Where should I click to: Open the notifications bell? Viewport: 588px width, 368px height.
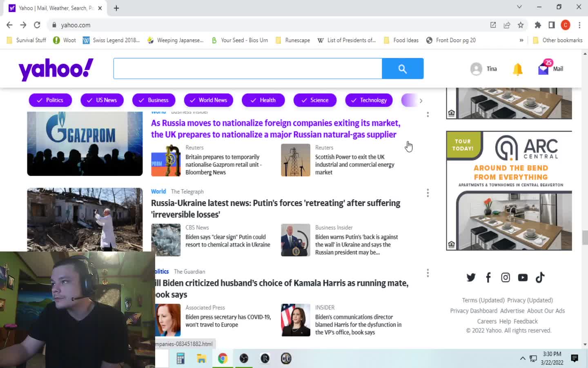click(x=517, y=69)
